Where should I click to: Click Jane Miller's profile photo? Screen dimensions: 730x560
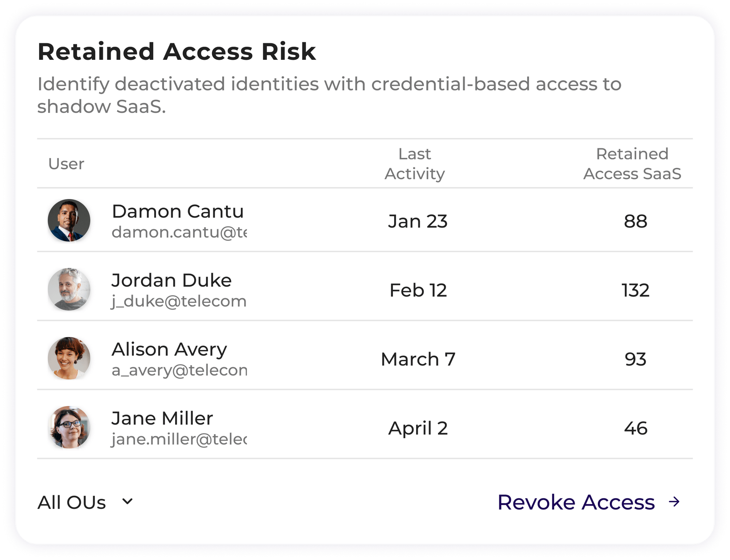69,428
